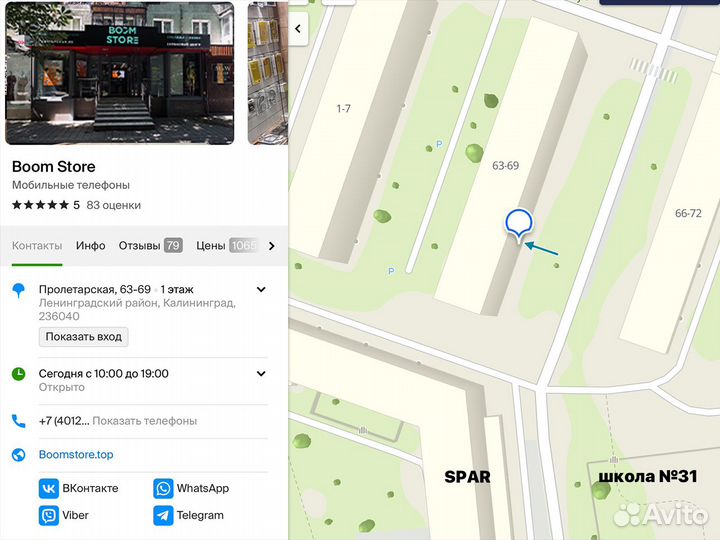Open the Цены tab
This screenshot has width=720, height=540.
(x=226, y=246)
